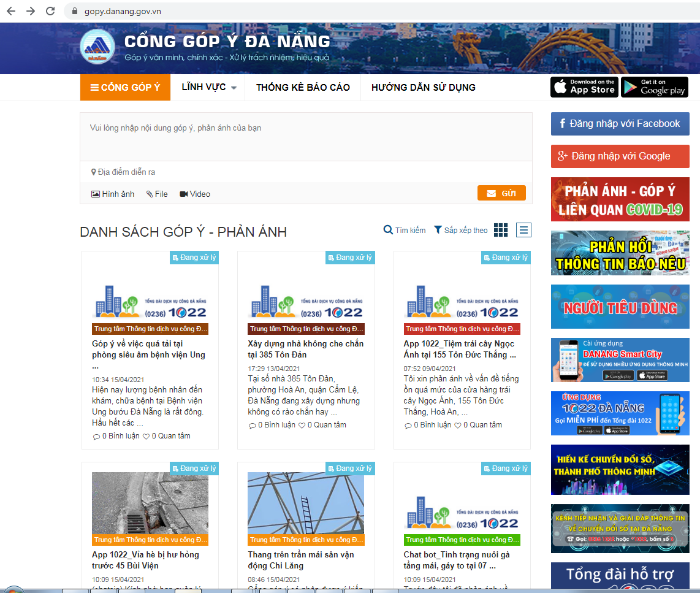Viewport: 700px width, 593px height.
Task: Open THỐNG KÊ BÁO CÁO menu item
Action: (x=303, y=87)
